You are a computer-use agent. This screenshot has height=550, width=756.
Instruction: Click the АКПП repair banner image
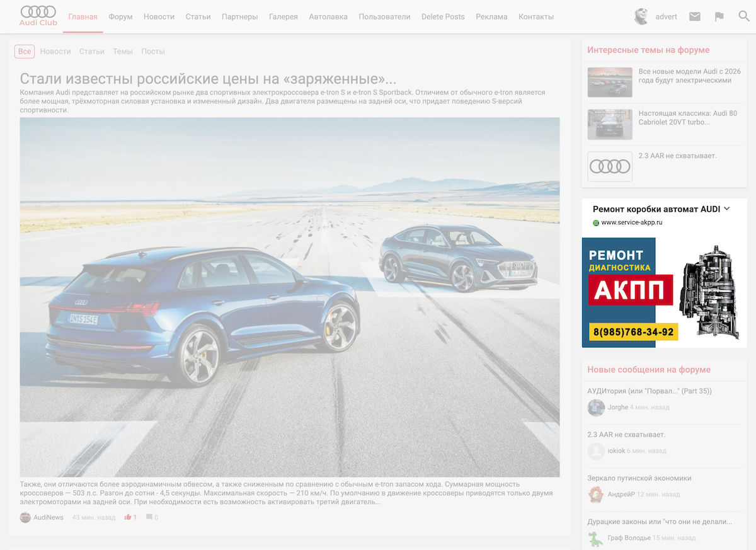tap(664, 292)
